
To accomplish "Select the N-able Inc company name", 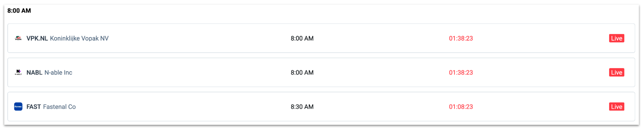I will coord(58,73).
